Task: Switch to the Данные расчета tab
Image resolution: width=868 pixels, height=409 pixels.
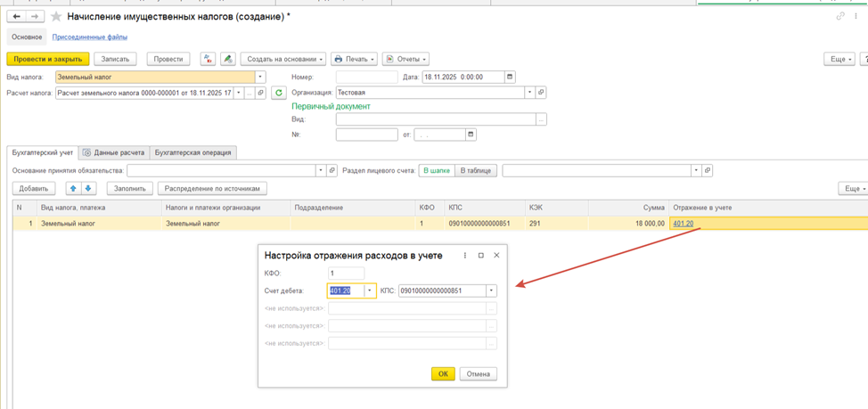Action: [114, 152]
